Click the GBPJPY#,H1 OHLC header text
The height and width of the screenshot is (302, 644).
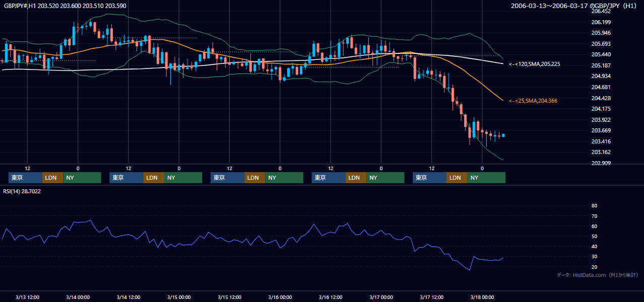click(x=65, y=6)
